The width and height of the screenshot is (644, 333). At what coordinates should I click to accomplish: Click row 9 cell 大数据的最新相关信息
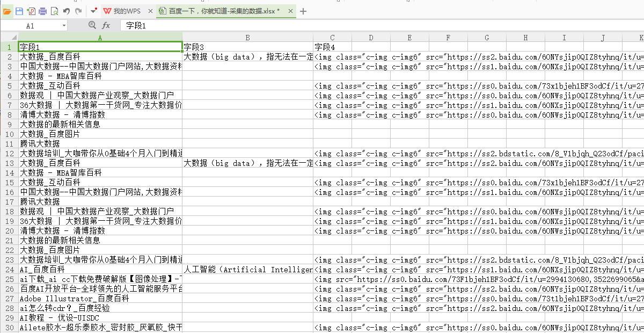100,124
